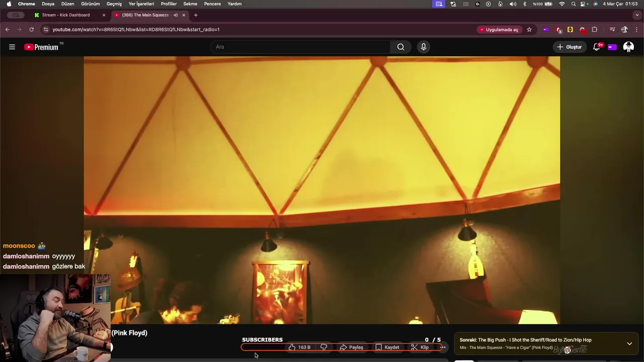Open the Yer İşaretleri menu
The height and width of the screenshot is (362, 644).
(x=141, y=4)
